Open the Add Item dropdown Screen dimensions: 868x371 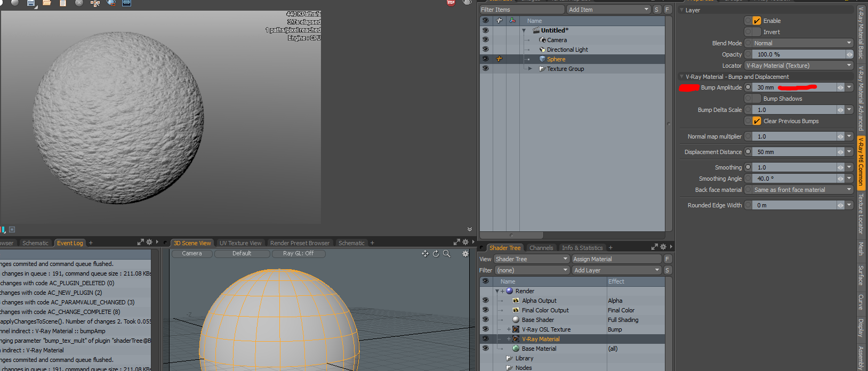coord(608,10)
